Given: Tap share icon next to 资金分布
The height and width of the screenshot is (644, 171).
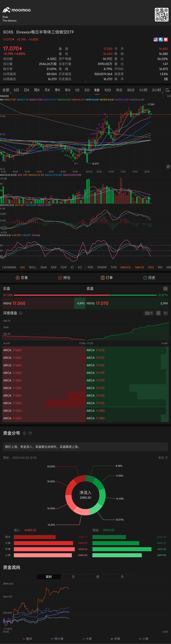Looking at the screenshot, I should tap(30, 433).
